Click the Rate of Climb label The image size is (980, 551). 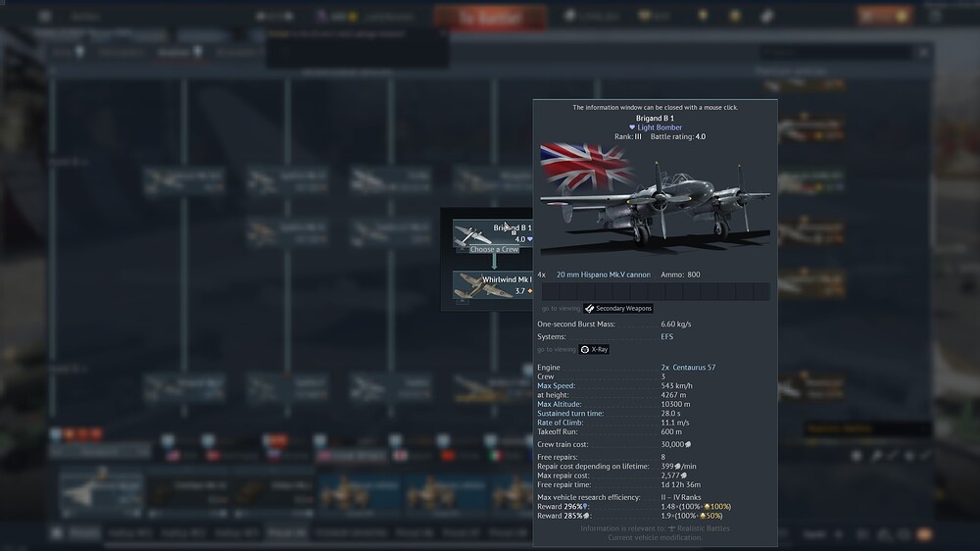[560, 423]
